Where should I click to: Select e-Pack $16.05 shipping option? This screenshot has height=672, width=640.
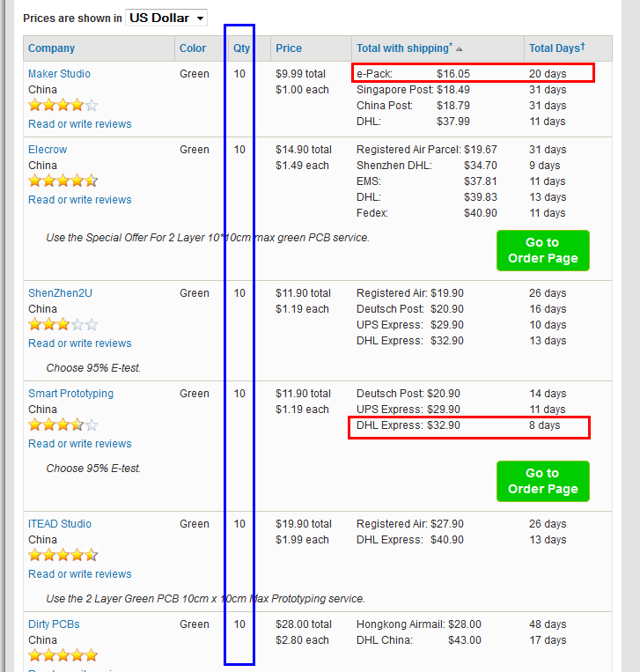coord(473,73)
